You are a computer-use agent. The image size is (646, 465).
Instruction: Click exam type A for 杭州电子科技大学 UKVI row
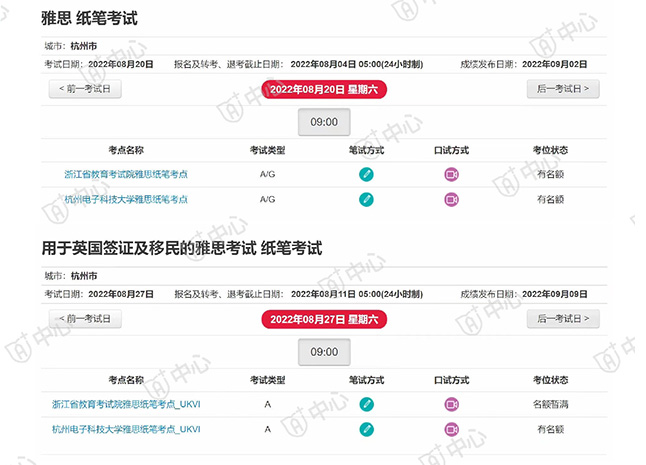(x=267, y=429)
